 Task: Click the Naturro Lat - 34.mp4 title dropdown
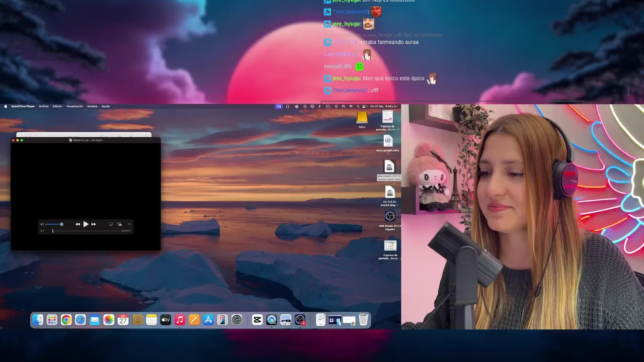click(x=86, y=140)
